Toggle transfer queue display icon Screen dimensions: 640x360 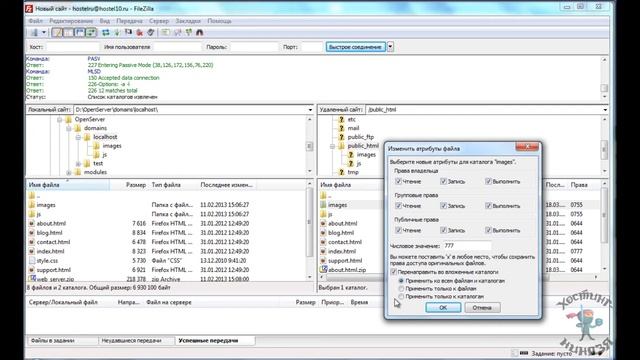coord(91,33)
